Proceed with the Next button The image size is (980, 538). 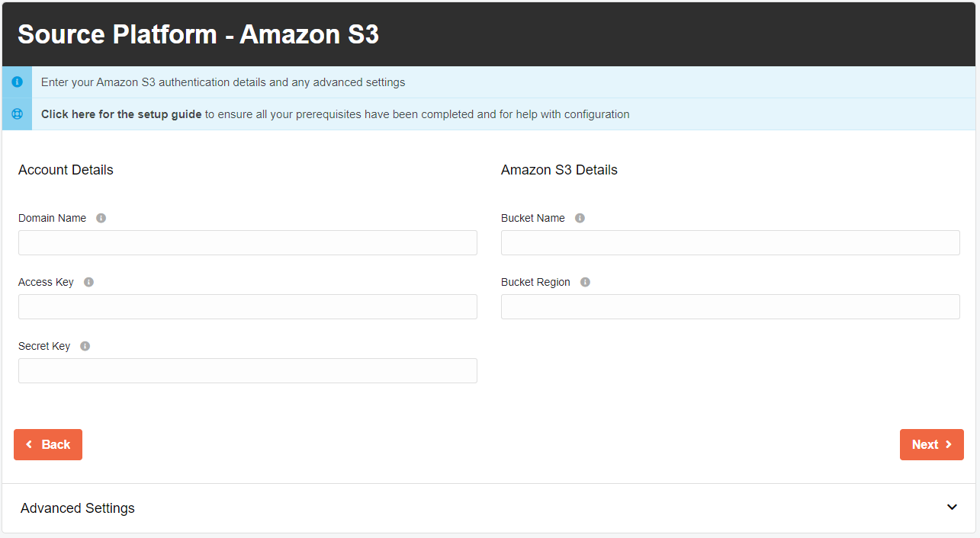pos(932,444)
